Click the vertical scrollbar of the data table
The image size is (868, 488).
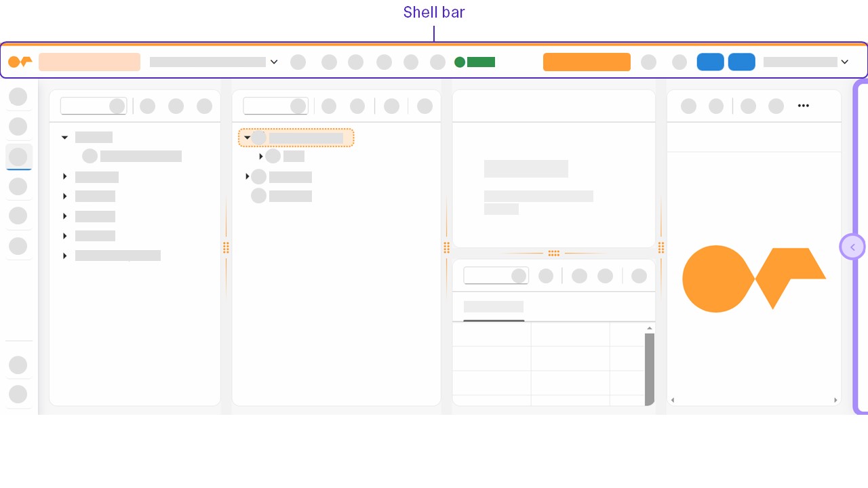coord(650,369)
